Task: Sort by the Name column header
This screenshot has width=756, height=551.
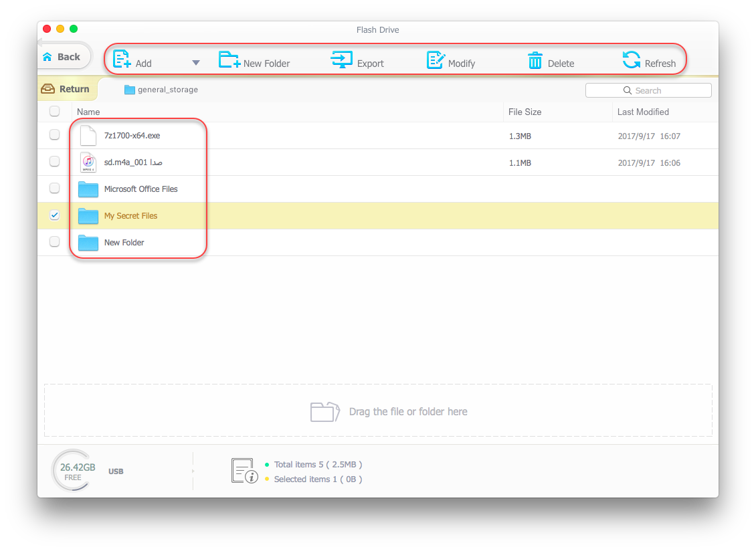Action: click(88, 112)
